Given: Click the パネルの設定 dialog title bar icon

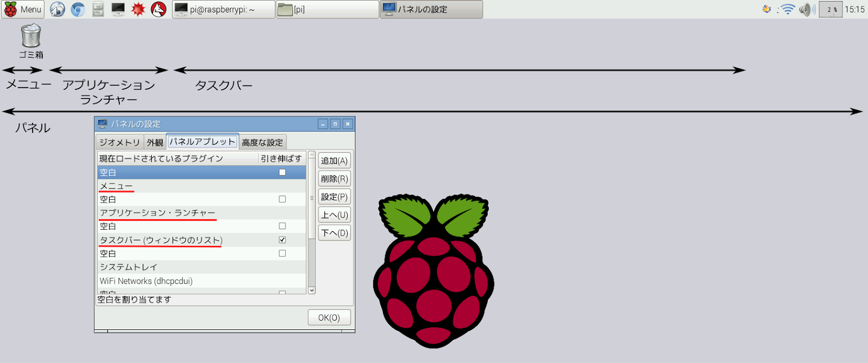Looking at the screenshot, I should pos(103,124).
